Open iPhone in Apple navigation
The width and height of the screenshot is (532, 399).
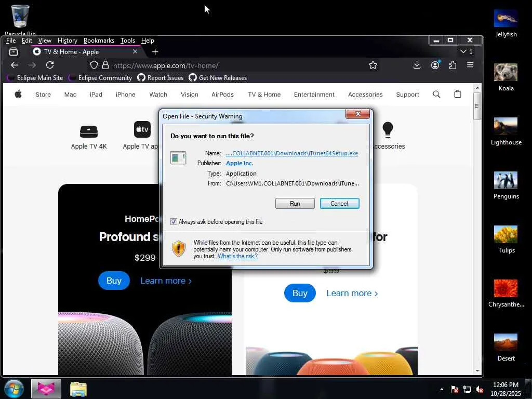click(x=126, y=95)
